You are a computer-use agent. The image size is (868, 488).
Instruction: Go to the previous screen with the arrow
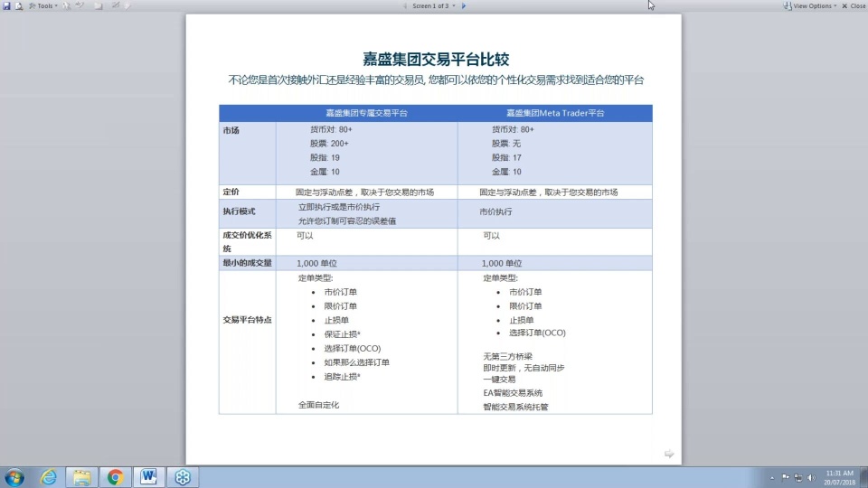tap(405, 5)
